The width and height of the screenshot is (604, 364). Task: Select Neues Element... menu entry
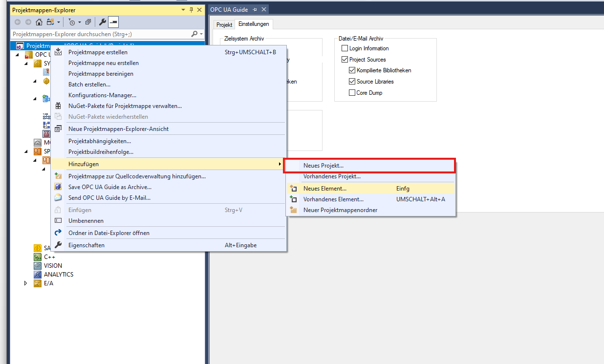tap(370, 189)
